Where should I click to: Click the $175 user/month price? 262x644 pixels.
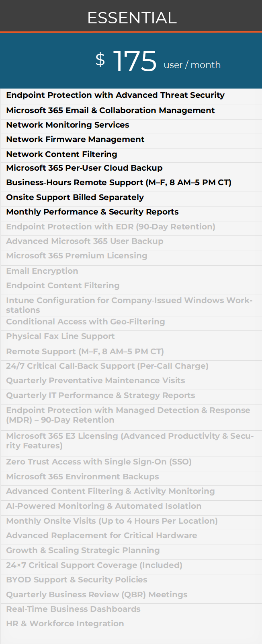[158, 61]
